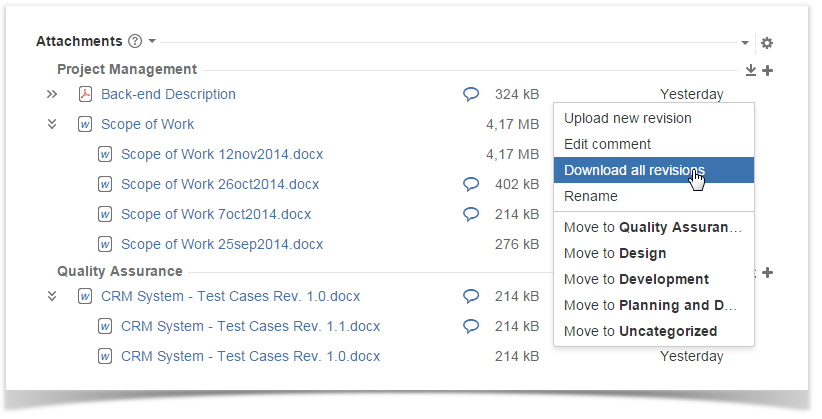Collapse CRM System Test Cases revisions
This screenshot has height=419, width=822.
[52, 296]
